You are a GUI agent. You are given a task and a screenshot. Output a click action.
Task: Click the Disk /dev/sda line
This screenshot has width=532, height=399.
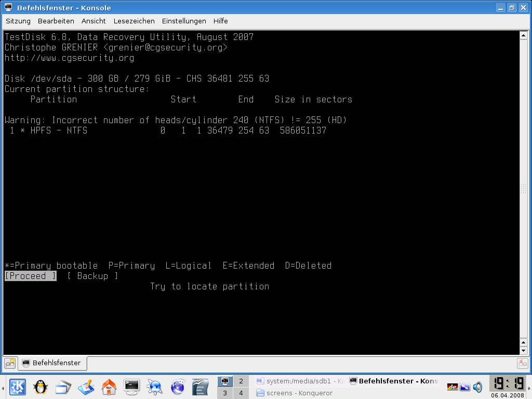pos(137,79)
